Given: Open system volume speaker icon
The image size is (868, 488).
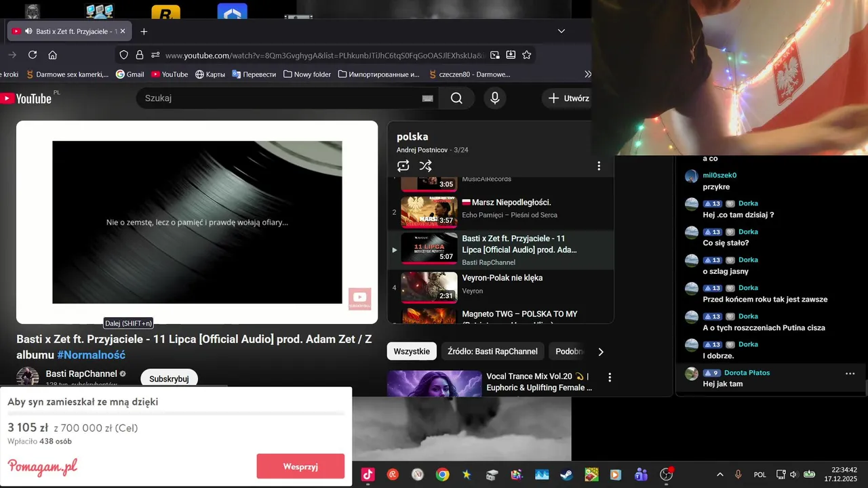Looking at the screenshot, I should click(x=793, y=474).
